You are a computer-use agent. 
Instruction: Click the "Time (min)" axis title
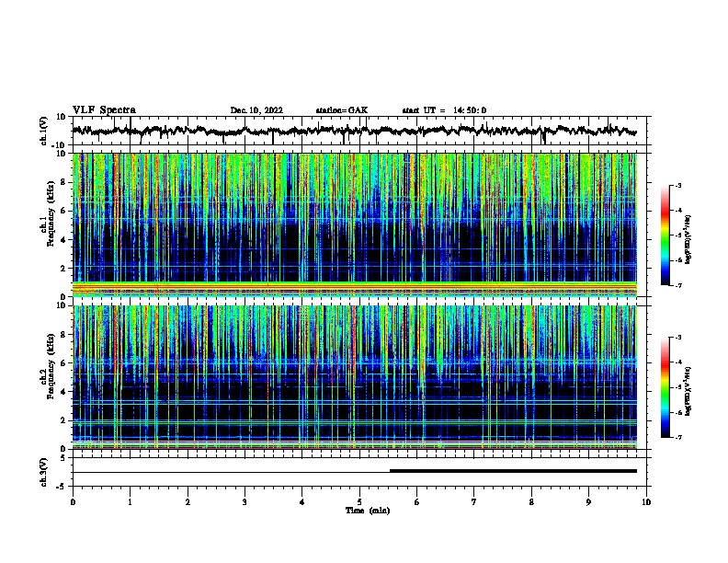[368, 511]
